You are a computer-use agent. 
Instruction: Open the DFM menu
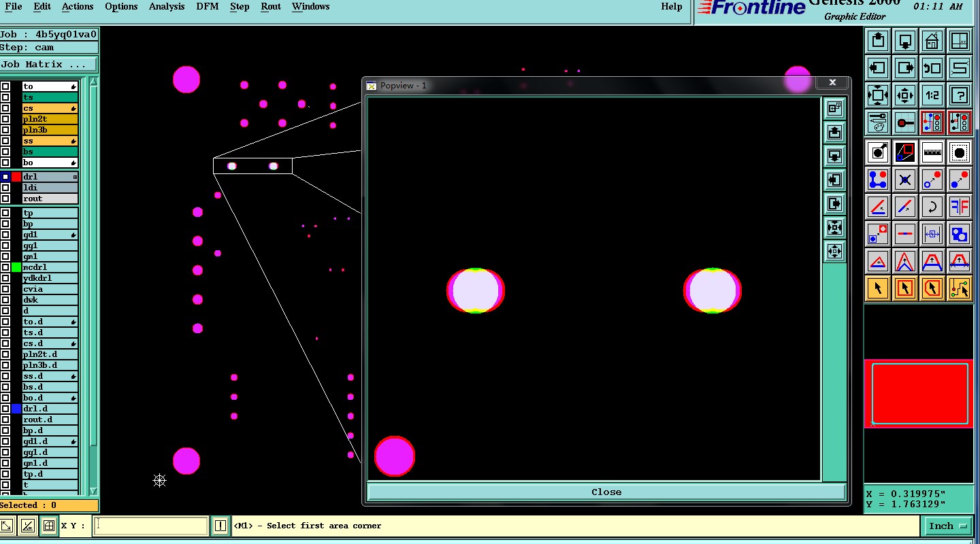point(208,7)
